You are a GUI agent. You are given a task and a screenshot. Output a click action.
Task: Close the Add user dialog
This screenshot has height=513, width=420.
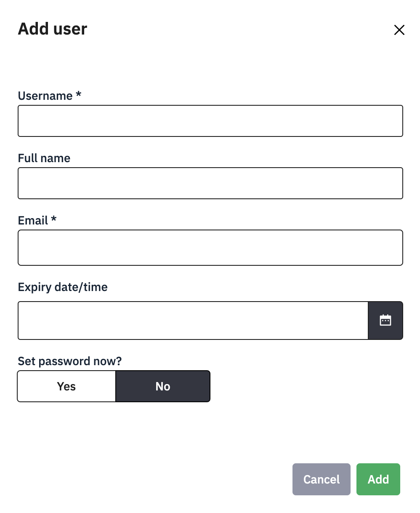point(399,30)
